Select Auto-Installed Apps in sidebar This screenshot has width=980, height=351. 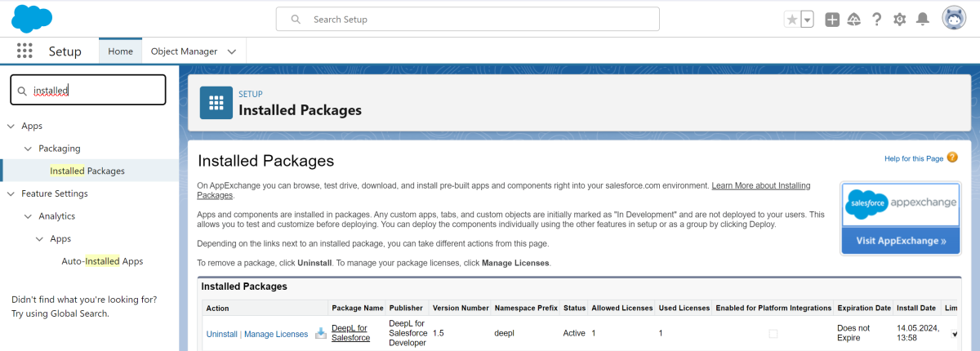(102, 261)
